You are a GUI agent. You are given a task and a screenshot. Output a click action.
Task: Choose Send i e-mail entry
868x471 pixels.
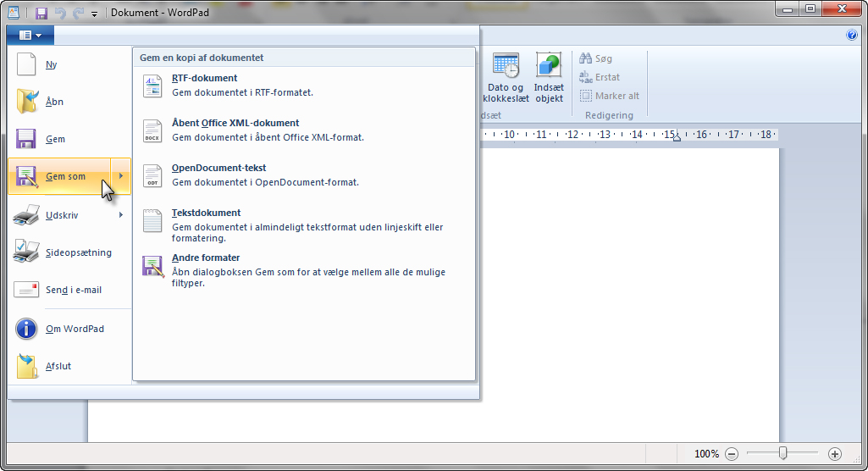tap(69, 290)
